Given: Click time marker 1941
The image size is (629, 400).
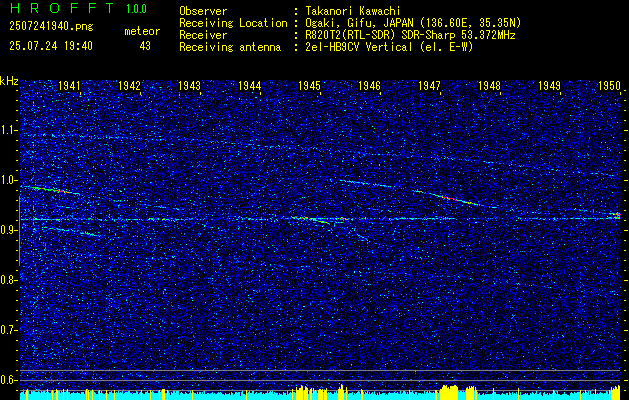Looking at the screenshot, I should coord(69,86).
